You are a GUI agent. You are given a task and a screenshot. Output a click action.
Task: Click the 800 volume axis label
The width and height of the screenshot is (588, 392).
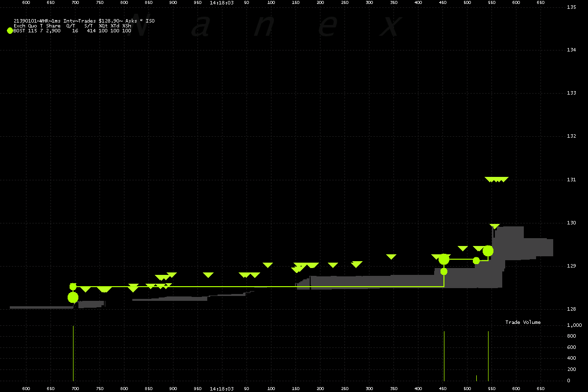click(571, 336)
